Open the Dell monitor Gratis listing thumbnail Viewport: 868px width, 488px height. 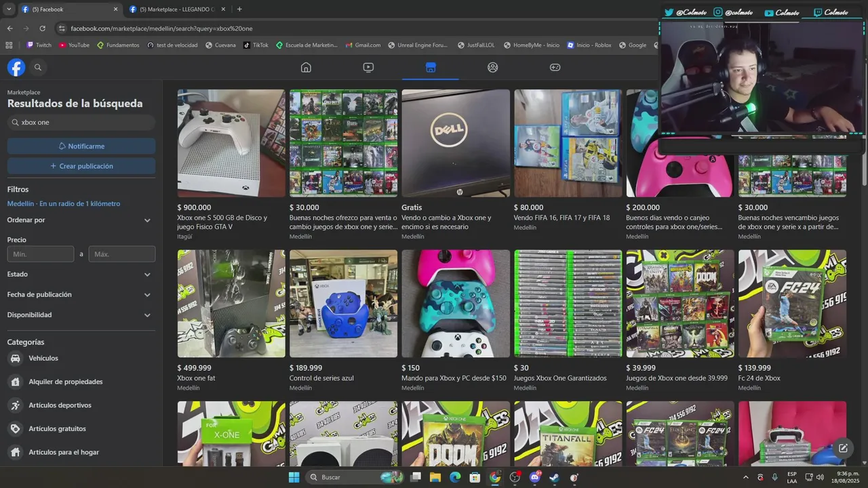pyautogui.click(x=456, y=143)
